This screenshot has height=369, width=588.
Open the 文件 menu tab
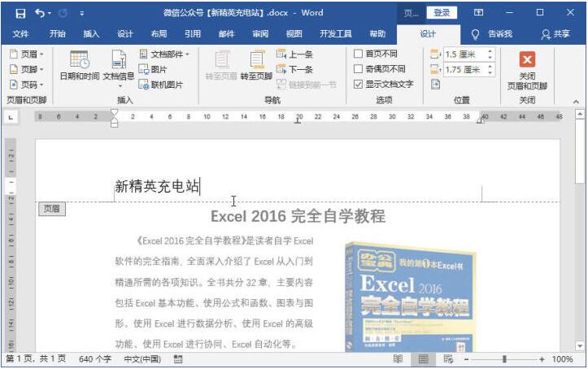(20, 33)
